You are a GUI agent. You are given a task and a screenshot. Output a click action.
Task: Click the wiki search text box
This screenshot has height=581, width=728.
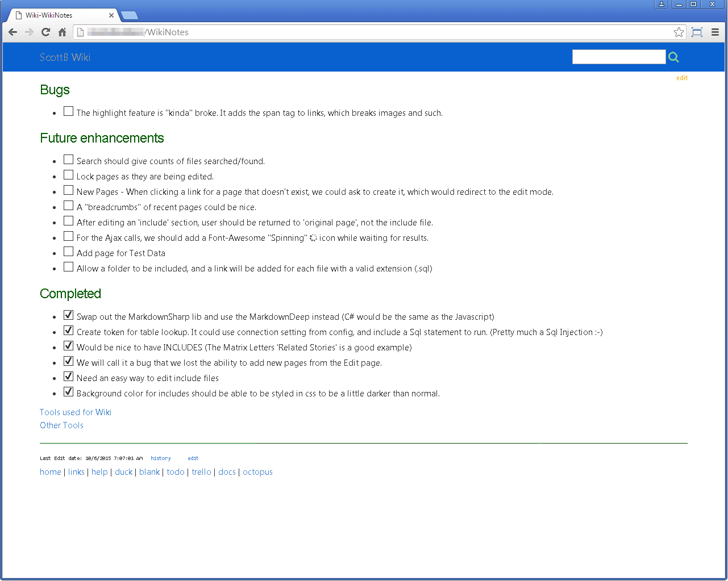[x=618, y=57]
